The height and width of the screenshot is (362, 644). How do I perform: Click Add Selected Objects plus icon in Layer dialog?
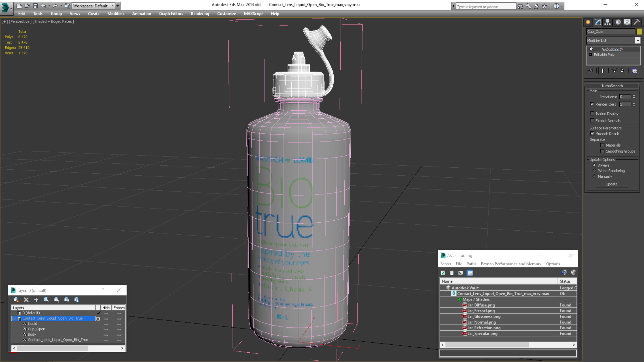pyautogui.click(x=36, y=299)
